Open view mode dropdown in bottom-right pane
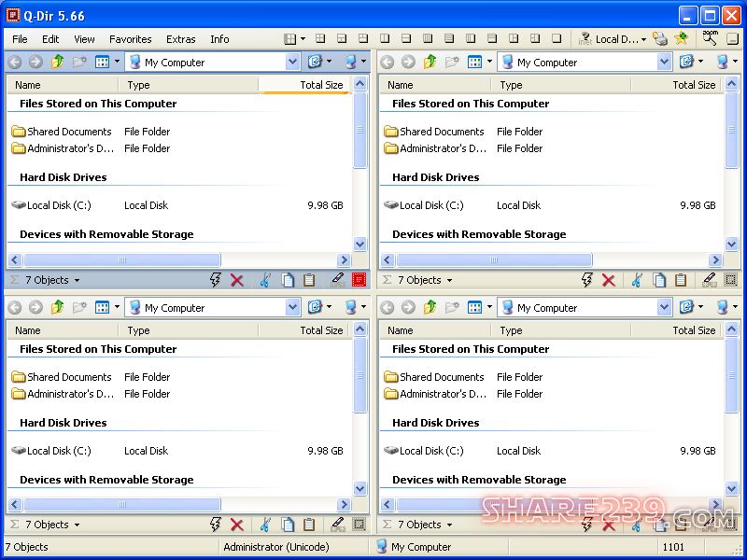The image size is (747, 560). pyautogui.click(x=489, y=308)
